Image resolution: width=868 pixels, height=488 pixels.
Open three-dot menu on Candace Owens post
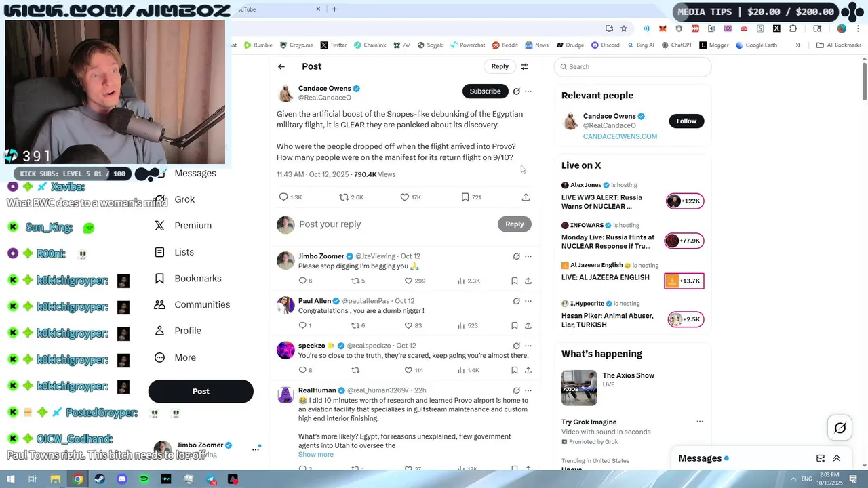528,91
